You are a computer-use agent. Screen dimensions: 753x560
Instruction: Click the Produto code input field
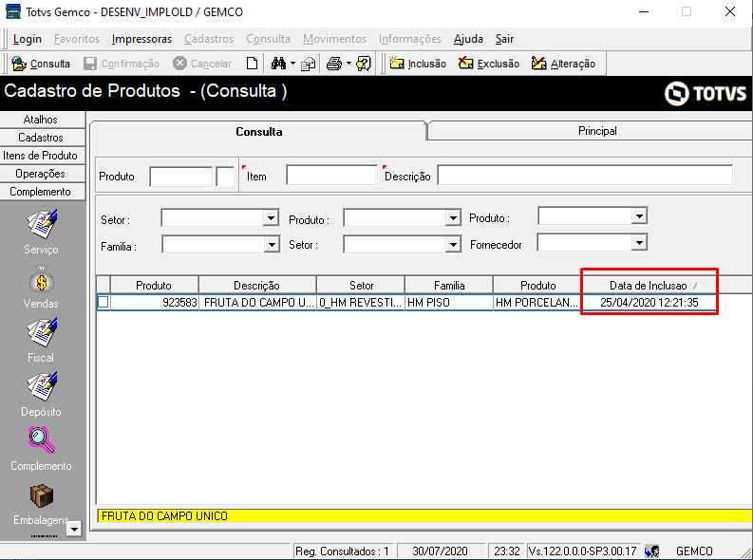(181, 177)
